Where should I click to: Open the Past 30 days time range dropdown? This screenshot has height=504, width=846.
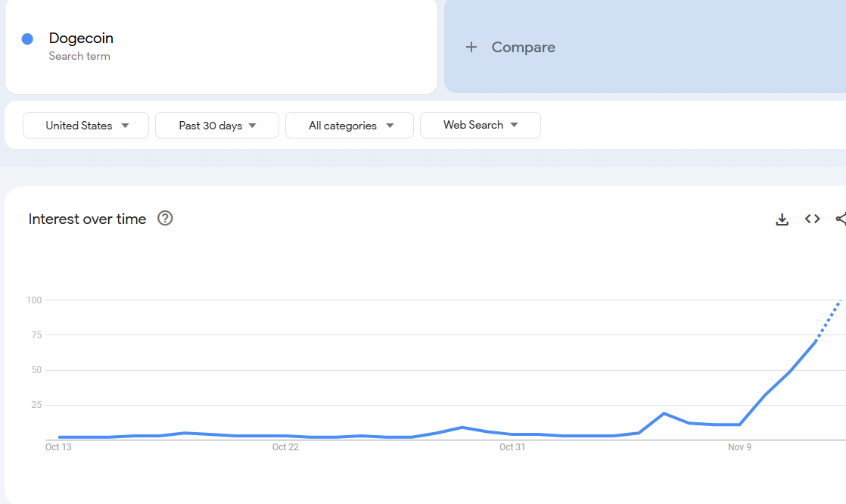coord(217,125)
